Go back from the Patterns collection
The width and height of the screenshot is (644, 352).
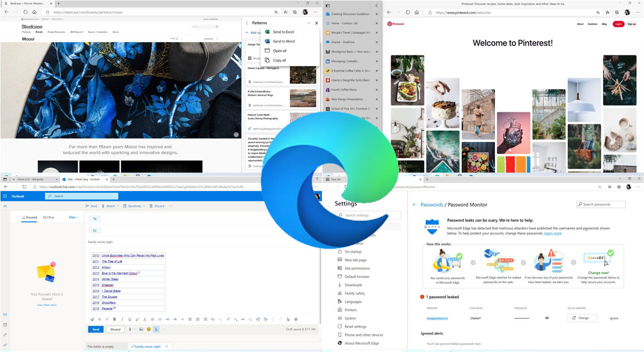[x=247, y=23]
